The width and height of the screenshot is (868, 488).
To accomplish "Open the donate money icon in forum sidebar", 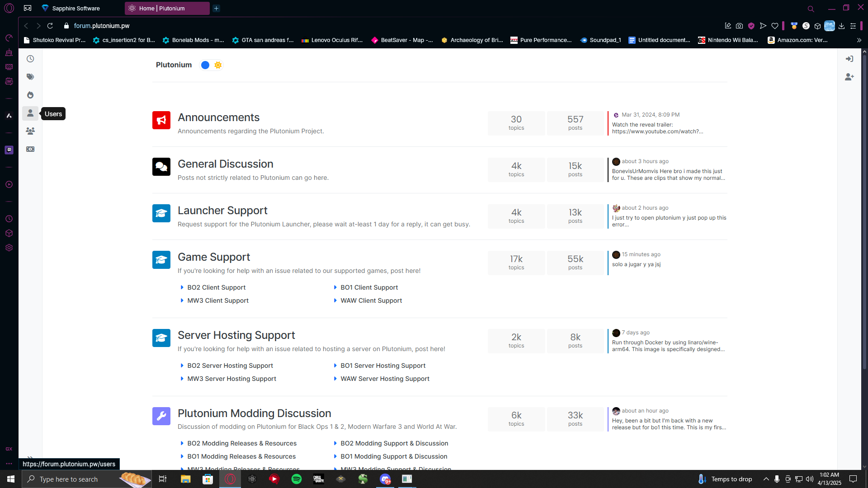I will [x=30, y=149].
